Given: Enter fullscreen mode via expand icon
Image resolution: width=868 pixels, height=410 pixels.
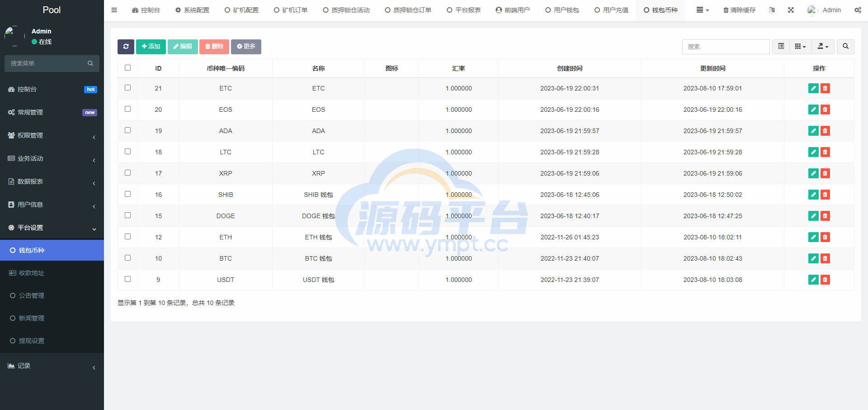Looking at the screenshot, I should (791, 10).
